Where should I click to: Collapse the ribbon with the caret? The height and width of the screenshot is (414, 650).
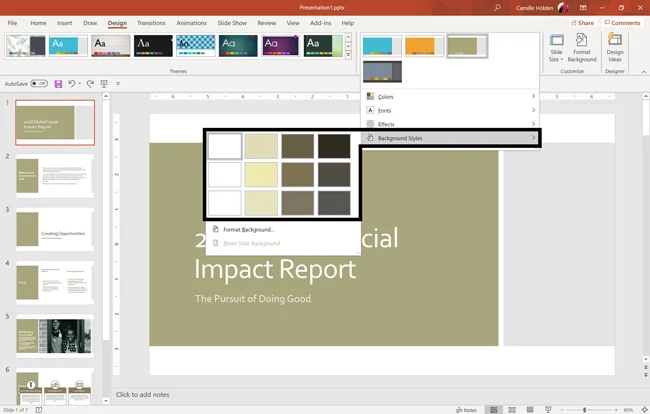click(643, 72)
